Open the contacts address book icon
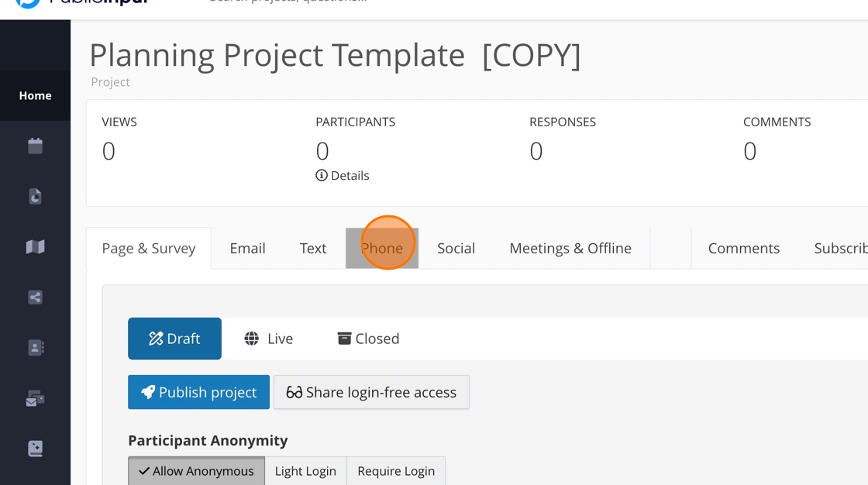This screenshot has width=868, height=485. point(35,347)
